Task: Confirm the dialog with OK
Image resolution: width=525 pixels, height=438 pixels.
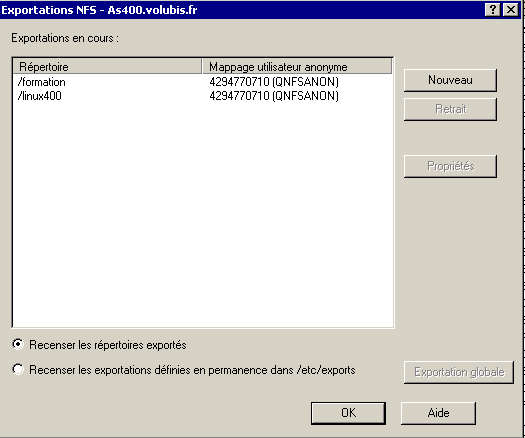Action: coord(348,413)
